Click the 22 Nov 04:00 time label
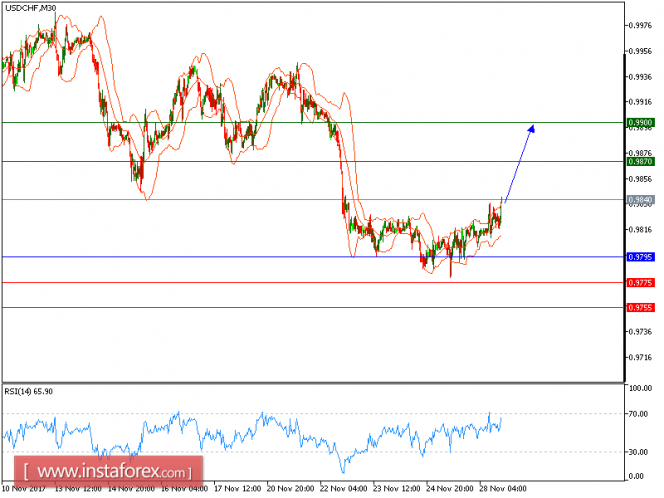The image size is (664, 498). 343,489
